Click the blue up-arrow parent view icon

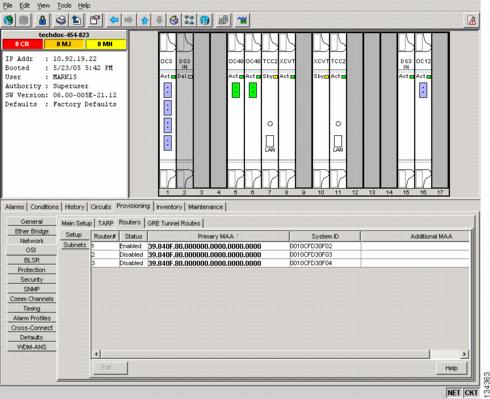click(x=144, y=20)
